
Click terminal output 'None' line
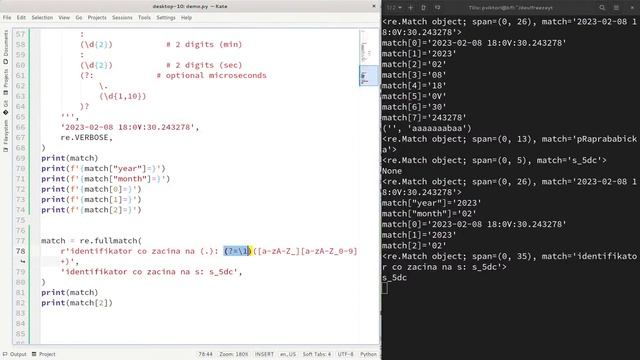pos(392,171)
